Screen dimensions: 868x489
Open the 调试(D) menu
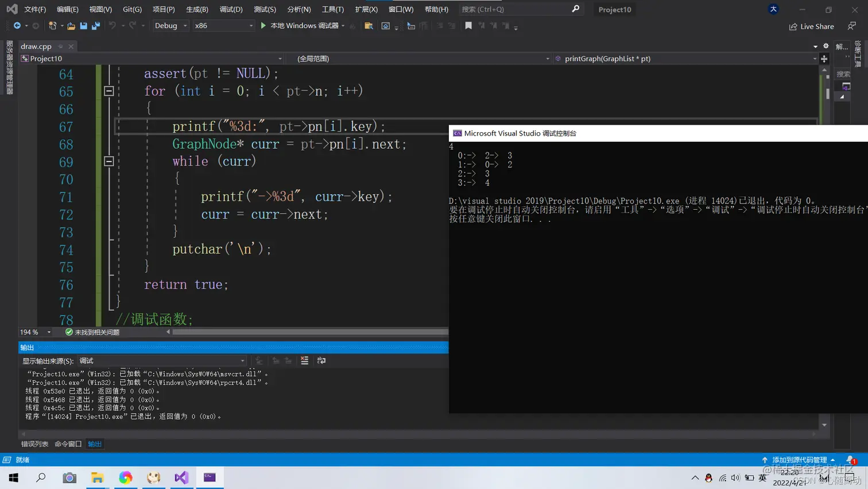231,9
